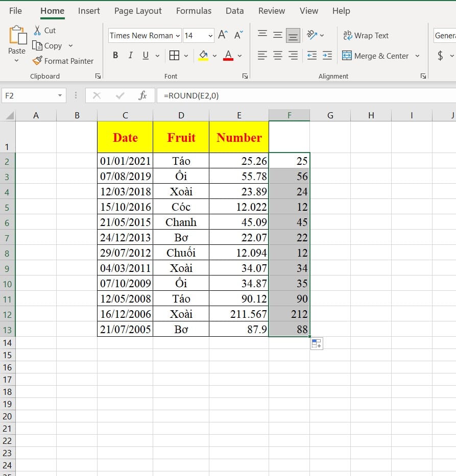Increase font size with the larger A
456x476 pixels.
223,35
